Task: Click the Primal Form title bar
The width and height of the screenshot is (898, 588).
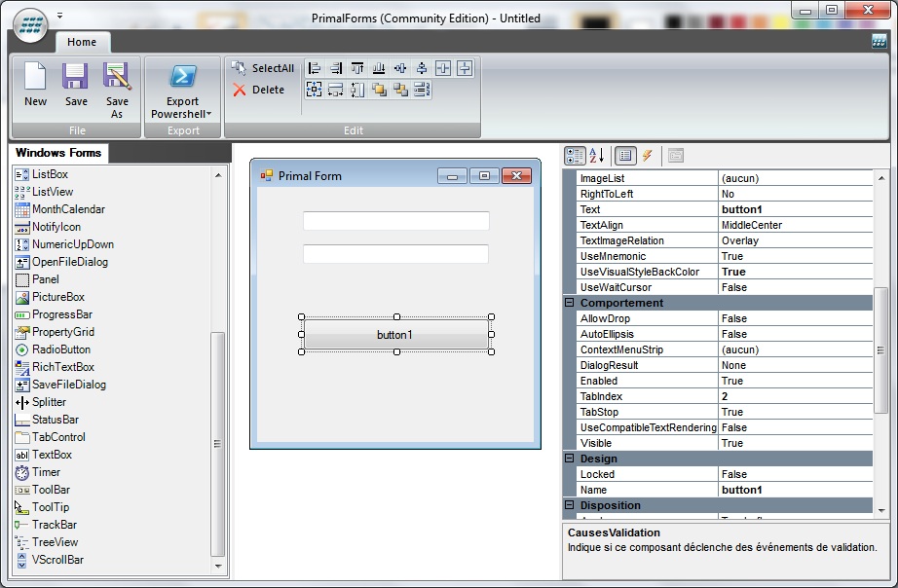Action: click(x=395, y=175)
